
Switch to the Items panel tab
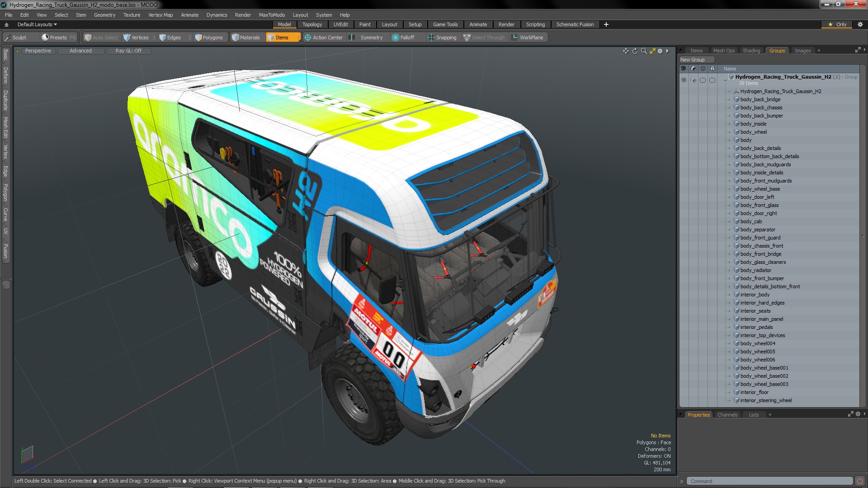[696, 51]
